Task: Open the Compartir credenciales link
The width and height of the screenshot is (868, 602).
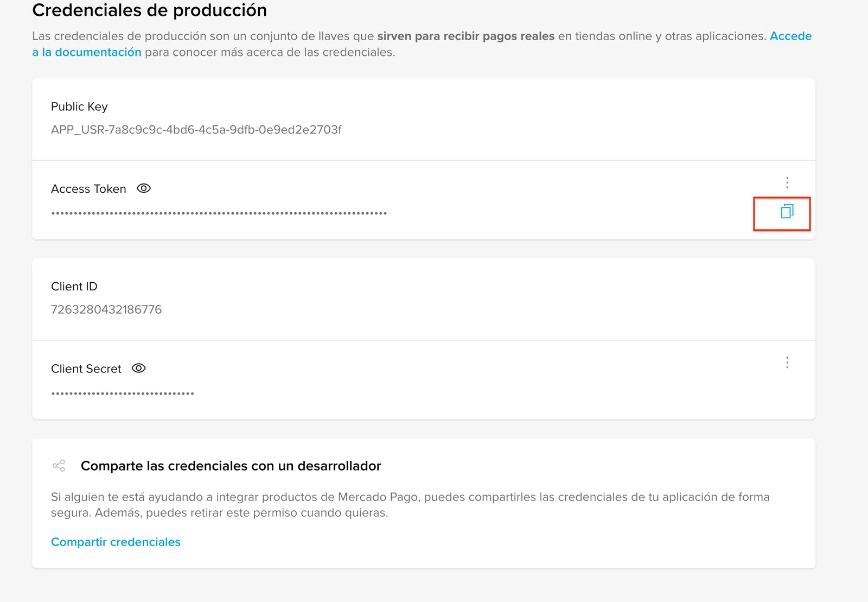Action: pyautogui.click(x=116, y=542)
